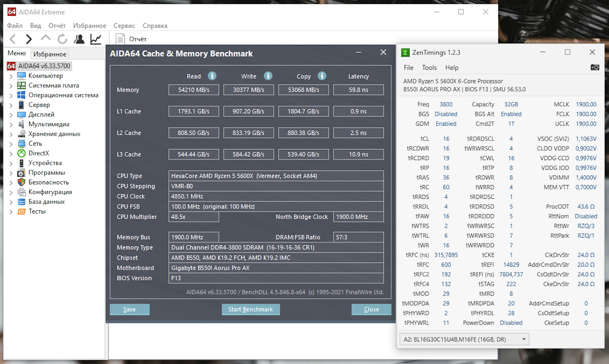Open the Файл menu in AIDA64

click(x=15, y=26)
